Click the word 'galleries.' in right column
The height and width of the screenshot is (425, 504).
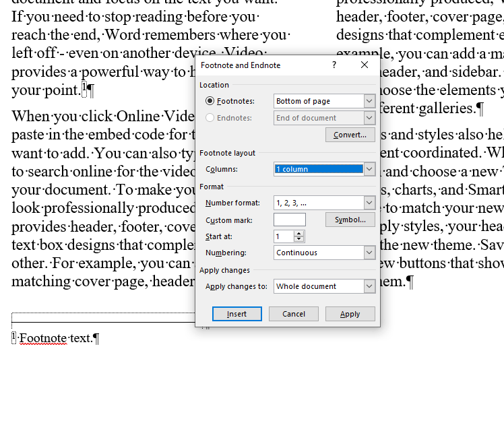(447, 108)
